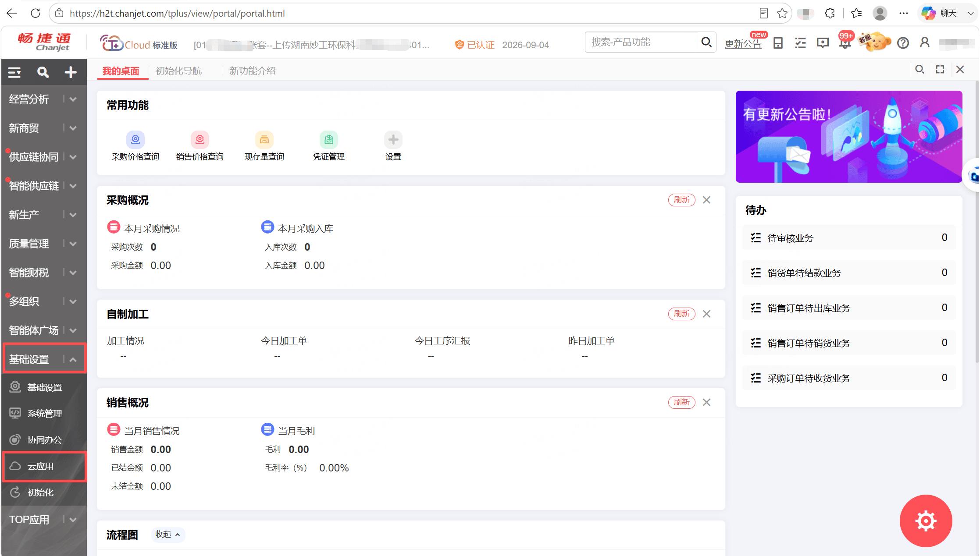980x556 pixels.
Task: Click the red gear settings floating button
Action: (926, 521)
